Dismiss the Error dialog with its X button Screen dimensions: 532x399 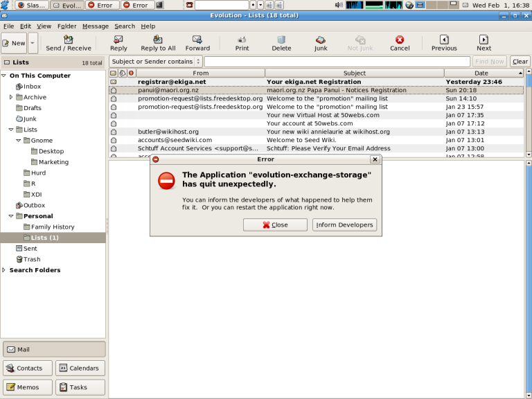tap(375, 159)
